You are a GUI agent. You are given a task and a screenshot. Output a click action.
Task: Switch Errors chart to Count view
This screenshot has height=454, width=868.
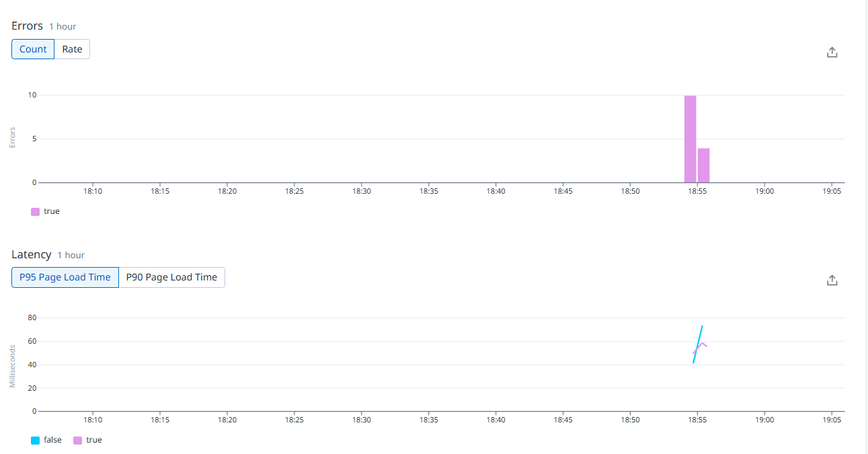tap(33, 49)
